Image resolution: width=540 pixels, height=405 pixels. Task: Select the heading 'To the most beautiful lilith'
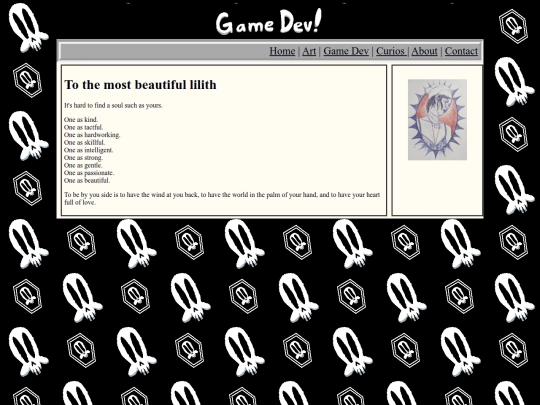(140, 85)
